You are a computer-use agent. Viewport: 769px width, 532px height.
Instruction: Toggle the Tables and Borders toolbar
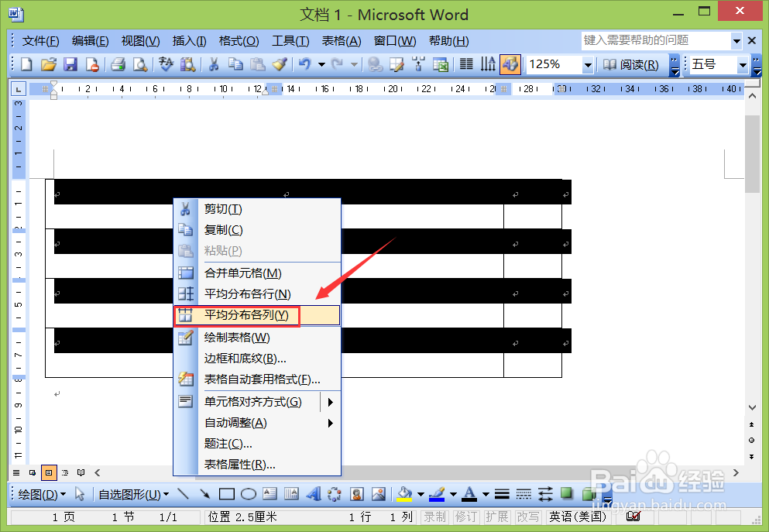coord(397,65)
